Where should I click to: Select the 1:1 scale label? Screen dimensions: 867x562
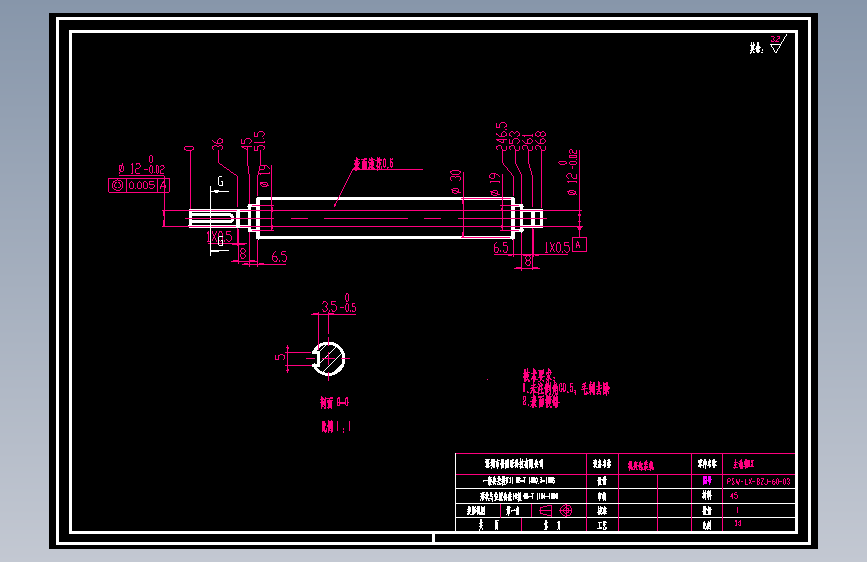coord(336,426)
